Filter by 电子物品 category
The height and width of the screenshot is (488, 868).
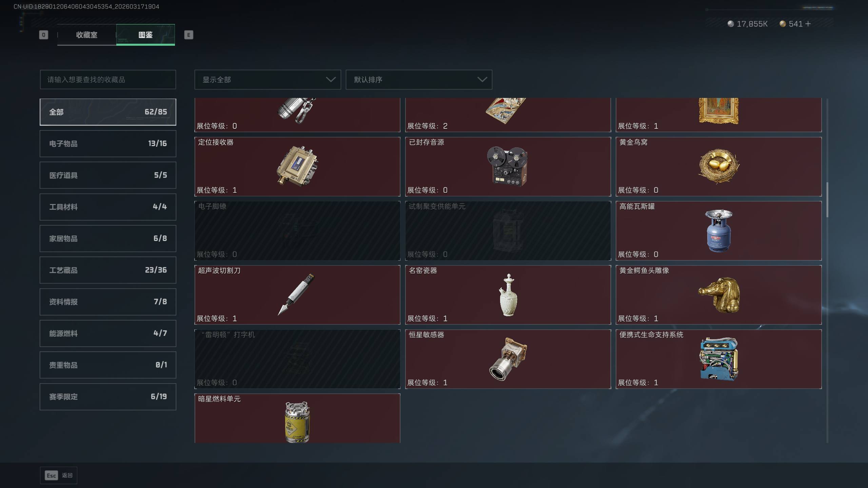108,144
